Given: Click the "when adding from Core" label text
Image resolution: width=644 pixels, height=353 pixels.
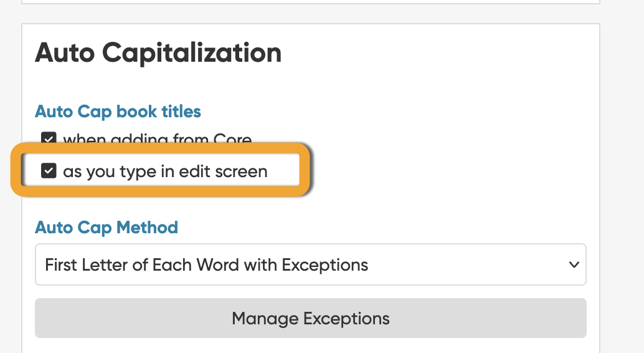Looking at the screenshot, I should [x=157, y=139].
